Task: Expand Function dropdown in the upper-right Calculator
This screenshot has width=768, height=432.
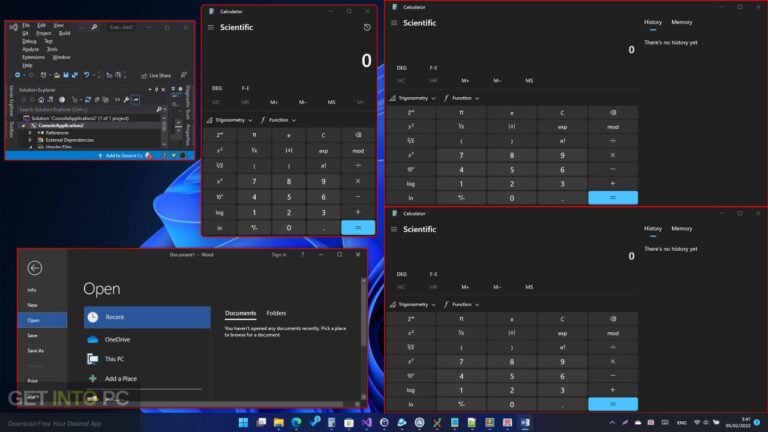Action: 461,98
